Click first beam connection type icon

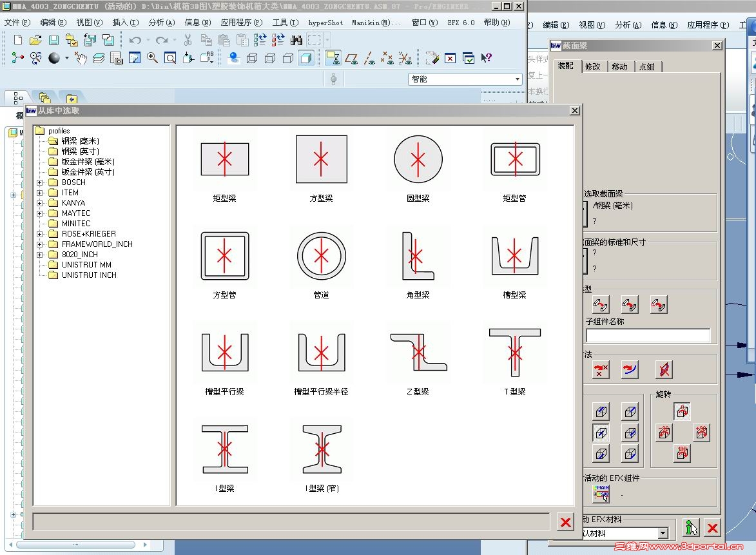601,305
